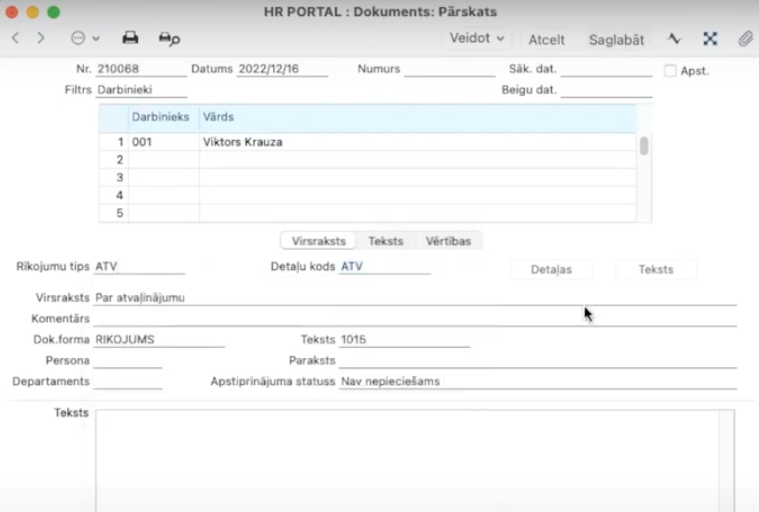Click the print preview icon
The width and height of the screenshot is (759, 512).
coord(169,38)
